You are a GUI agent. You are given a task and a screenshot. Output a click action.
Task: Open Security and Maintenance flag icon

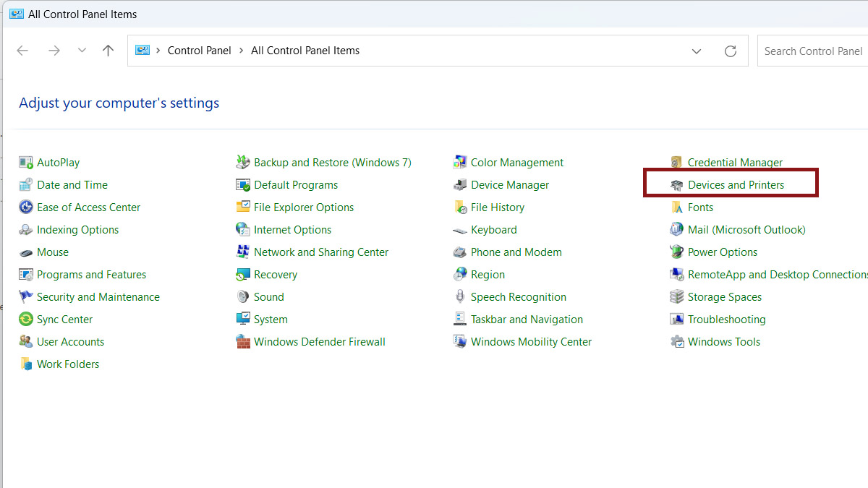coord(26,297)
